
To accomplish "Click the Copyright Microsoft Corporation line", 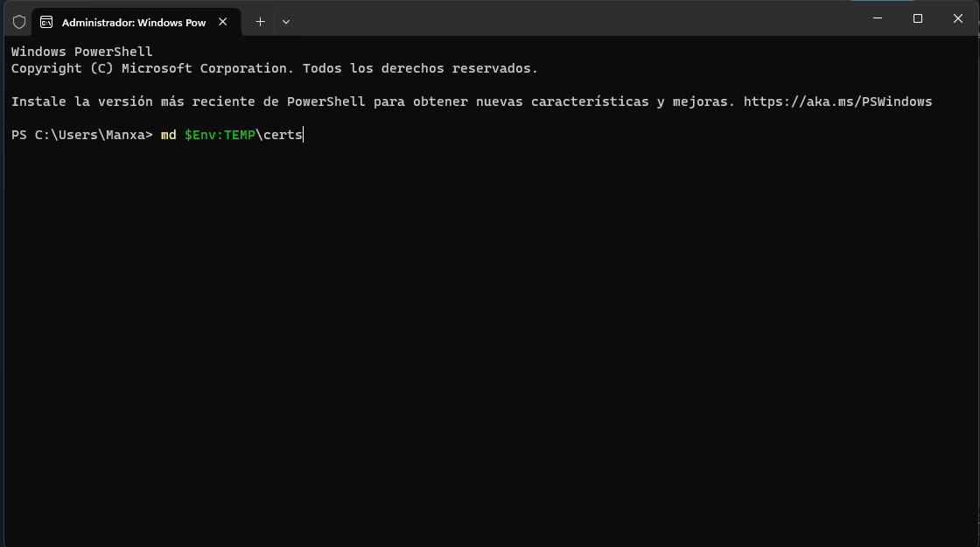I will coord(275,68).
